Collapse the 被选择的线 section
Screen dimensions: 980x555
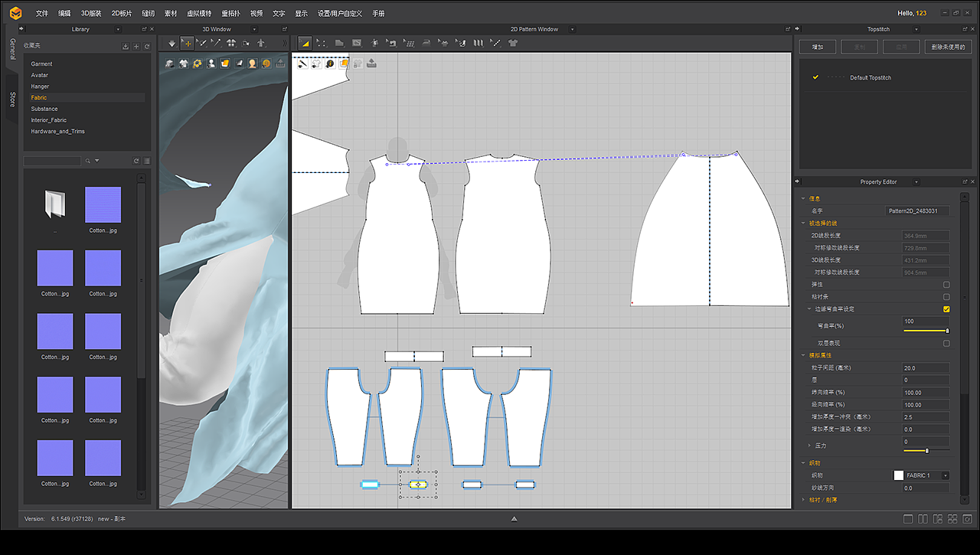(x=802, y=223)
